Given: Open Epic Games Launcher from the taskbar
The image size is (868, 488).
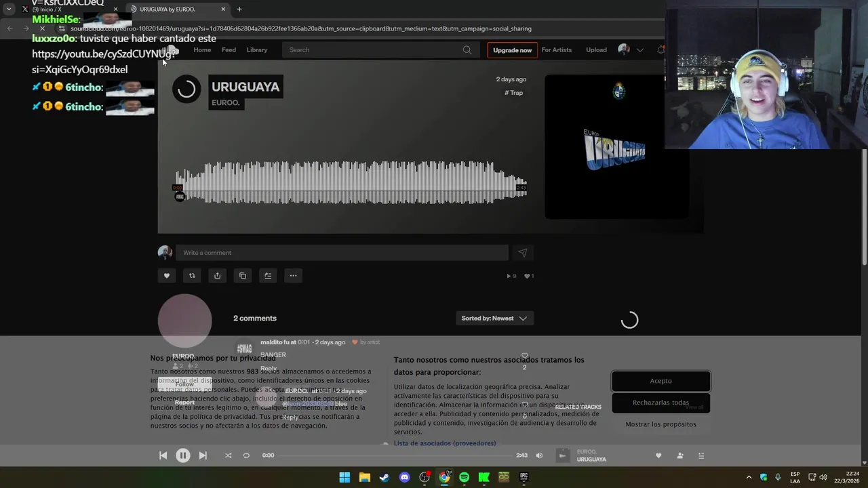Looking at the screenshot, I should (x=524, y=477).
